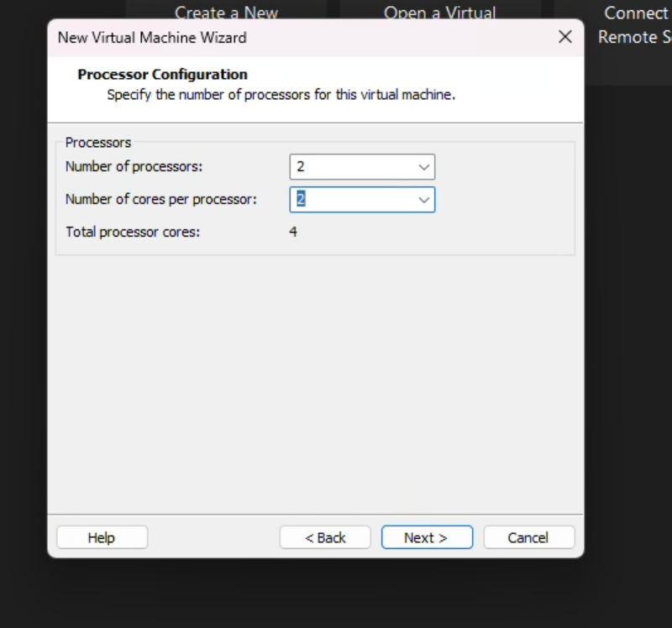Click the Specify the number of processors description
The height and width of the screenshot is (628, 672).
tap(281, 95)
